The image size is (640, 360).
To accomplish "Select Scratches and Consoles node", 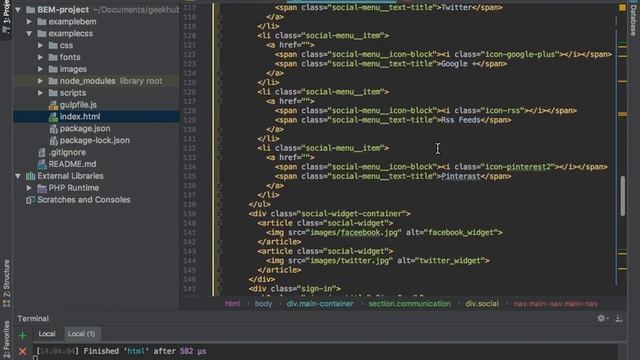I will pyautogui.click(x=84, y=200).
